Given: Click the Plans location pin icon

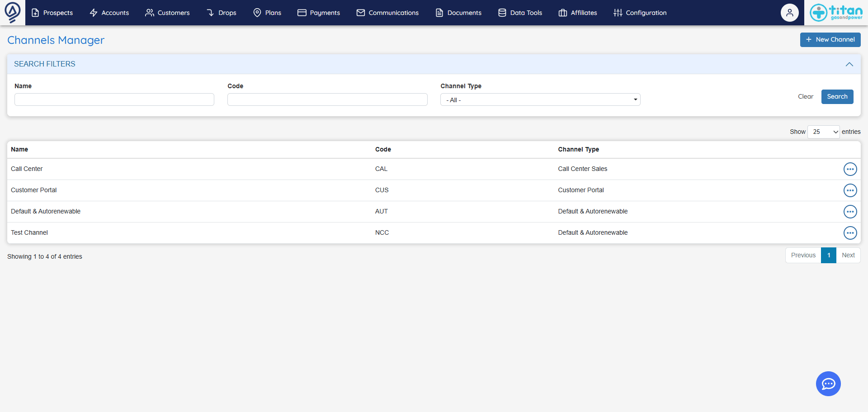Looking at the screenshot, I should pos(257,13).
